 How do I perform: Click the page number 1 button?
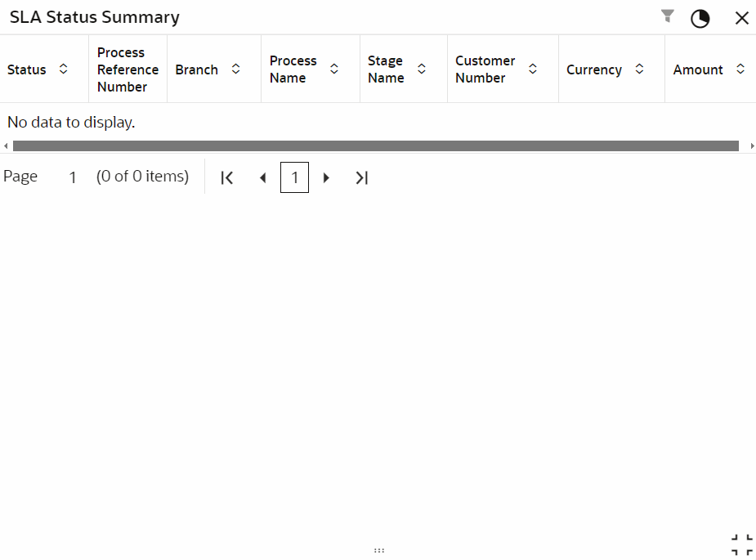coord(294,177)
